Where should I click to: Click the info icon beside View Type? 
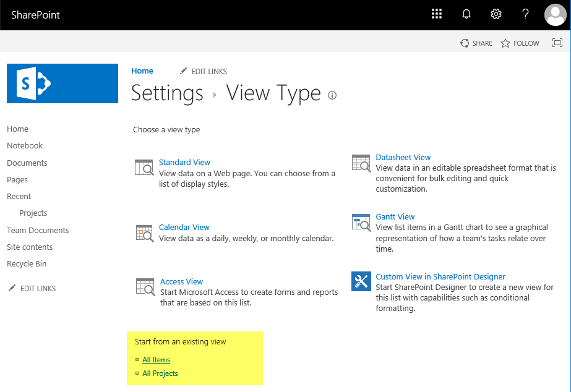tap(332, 95)
